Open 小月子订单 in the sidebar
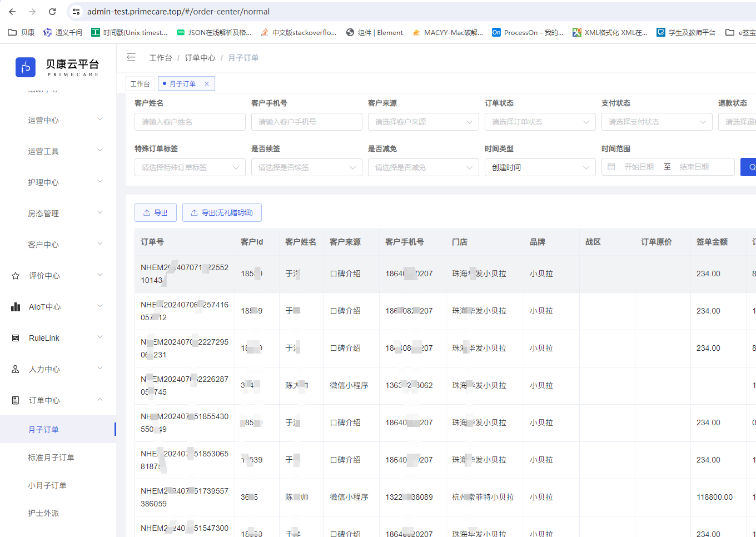756x537 pixels. 58,485
